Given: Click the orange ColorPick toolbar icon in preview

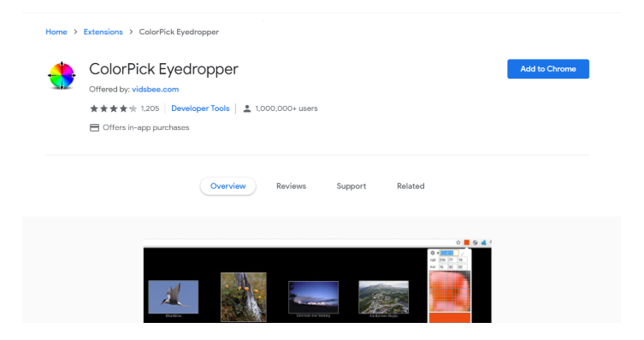Looking at the screenshot, I should [x=467, y=243].
